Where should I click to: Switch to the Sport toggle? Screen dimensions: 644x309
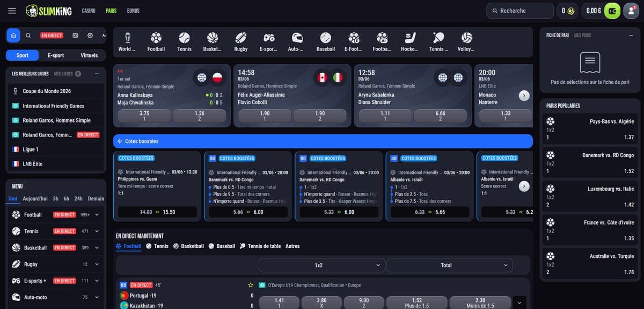tap(23, 55)
